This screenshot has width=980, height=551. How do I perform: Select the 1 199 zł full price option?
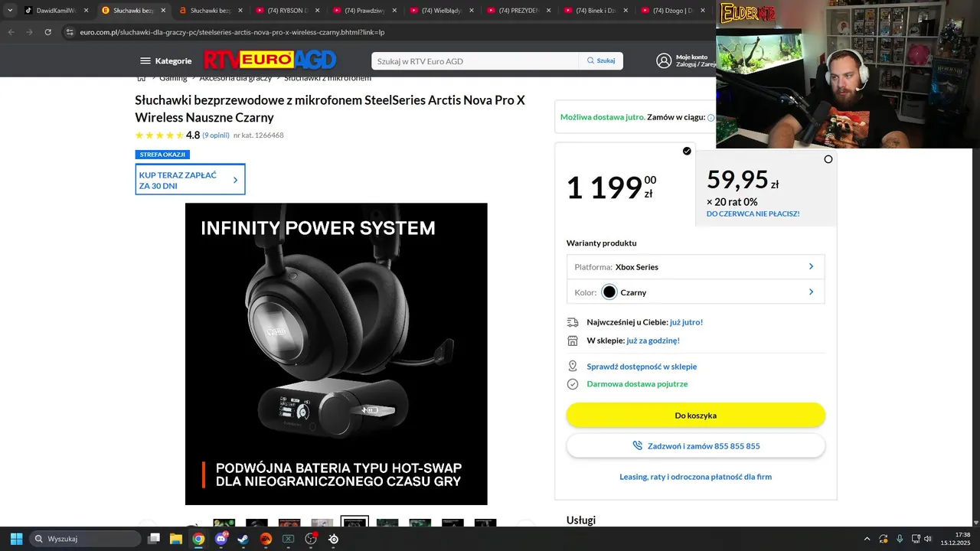pyautogui.click(x=625, y=184)
